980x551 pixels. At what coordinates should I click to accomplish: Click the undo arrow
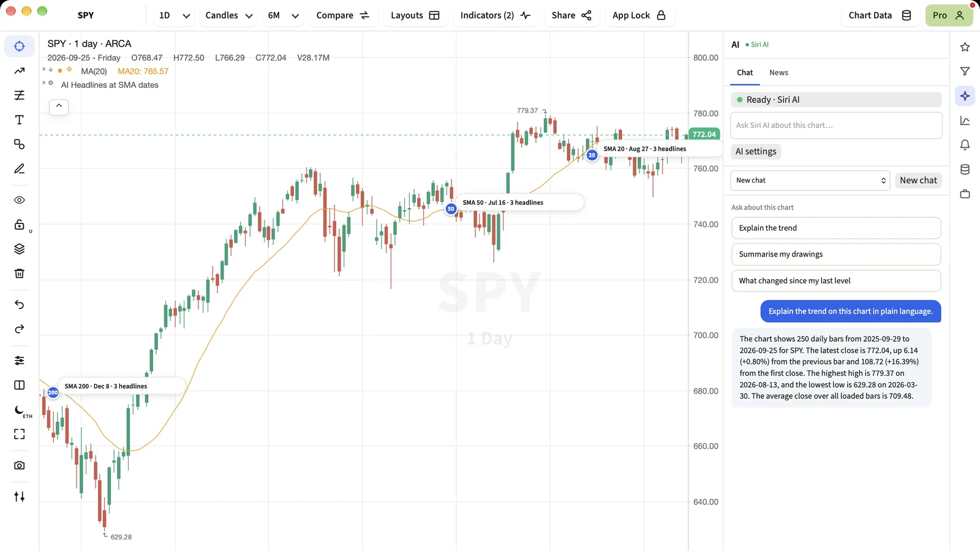20,305
